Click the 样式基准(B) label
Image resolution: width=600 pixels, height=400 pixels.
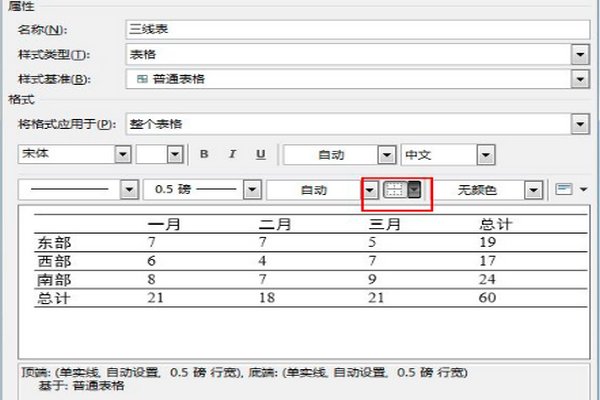pyautogui.click(x=54, y=79)
